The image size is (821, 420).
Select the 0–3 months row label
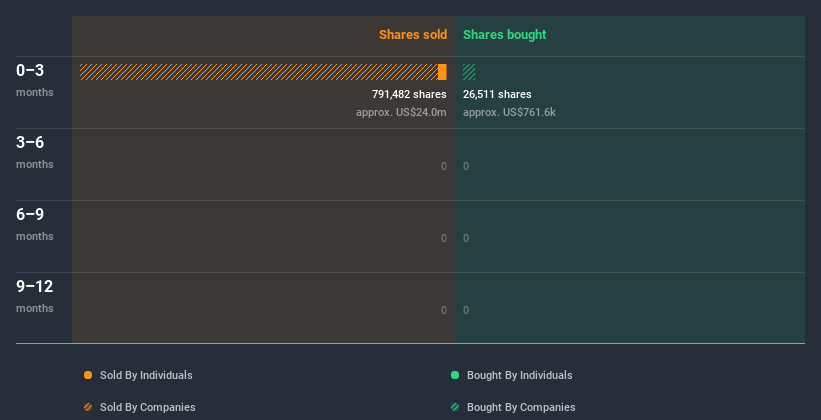pyautogui.click(x=35, y=80)
